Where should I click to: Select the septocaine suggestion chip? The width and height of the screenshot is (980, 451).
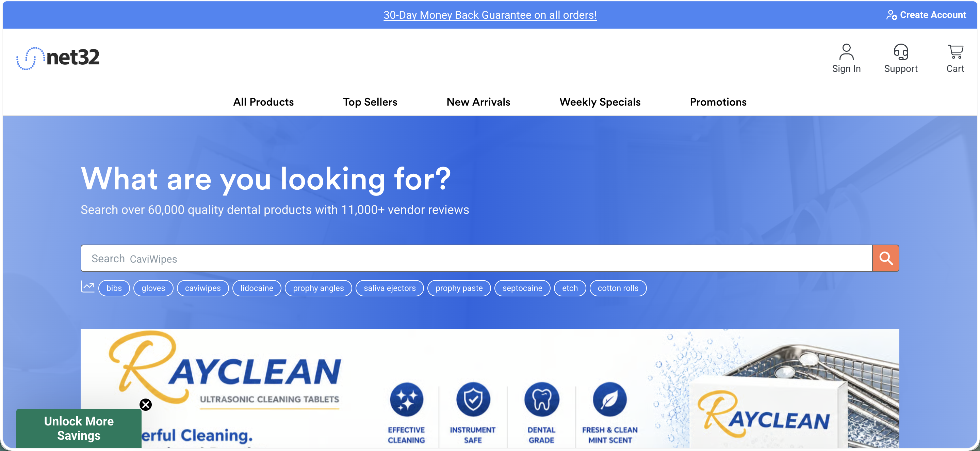click(x=522, y=288)
